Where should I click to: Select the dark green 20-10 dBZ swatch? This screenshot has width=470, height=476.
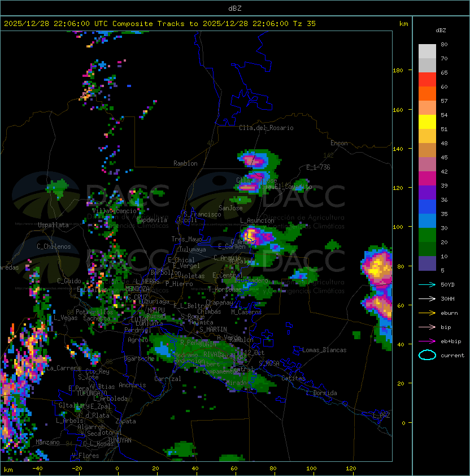click(427, 249)
